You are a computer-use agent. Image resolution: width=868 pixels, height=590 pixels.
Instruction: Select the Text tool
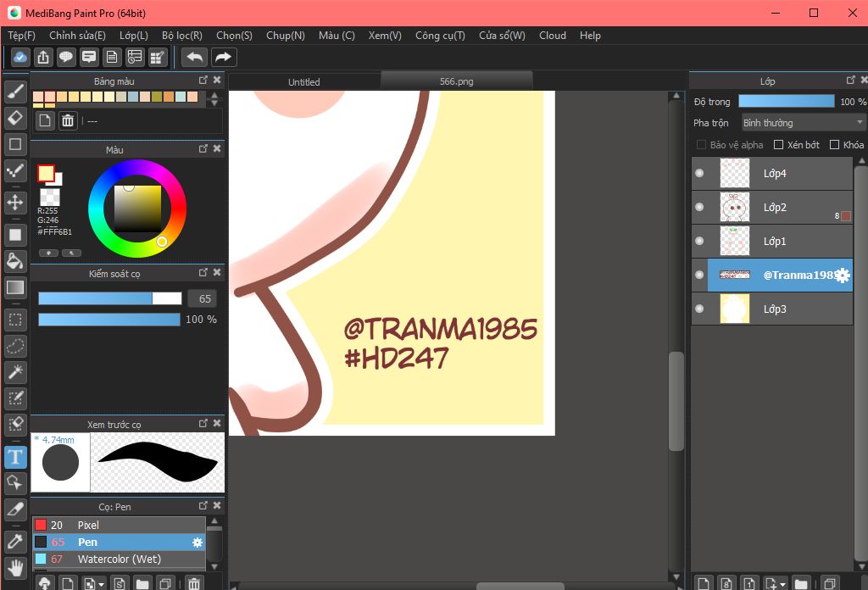(15, 457)
